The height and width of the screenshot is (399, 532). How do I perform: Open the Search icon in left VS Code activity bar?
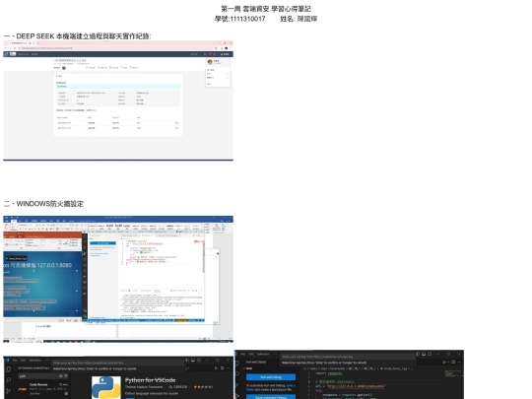(9, 380)
